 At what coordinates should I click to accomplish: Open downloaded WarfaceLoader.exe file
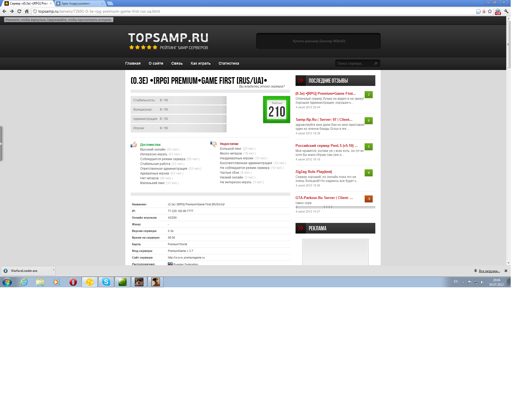click(x=26, y=271)
